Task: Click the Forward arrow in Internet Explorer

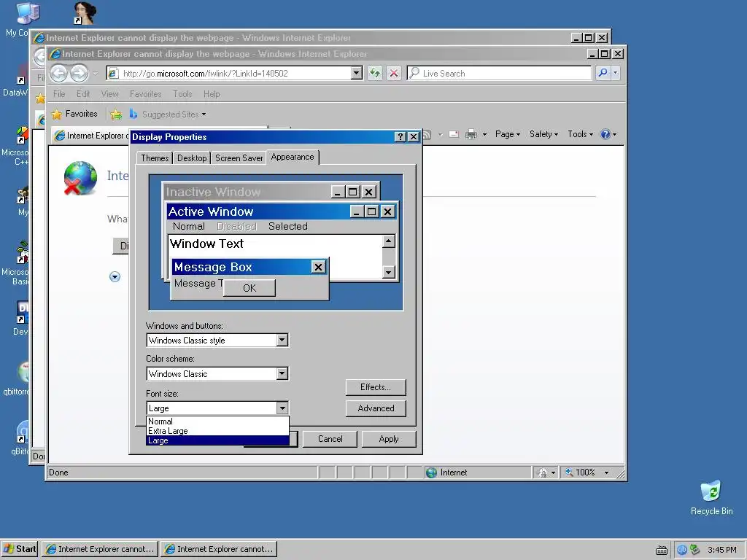Action: [79, 74]
